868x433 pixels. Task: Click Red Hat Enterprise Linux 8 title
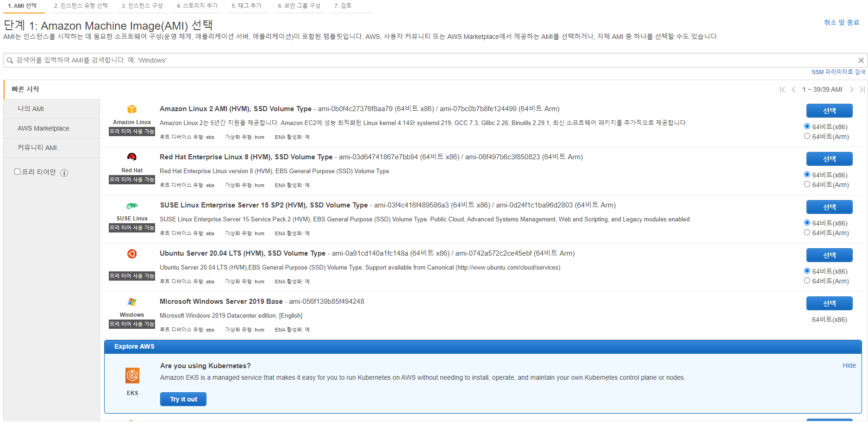[x=246, y=157]
